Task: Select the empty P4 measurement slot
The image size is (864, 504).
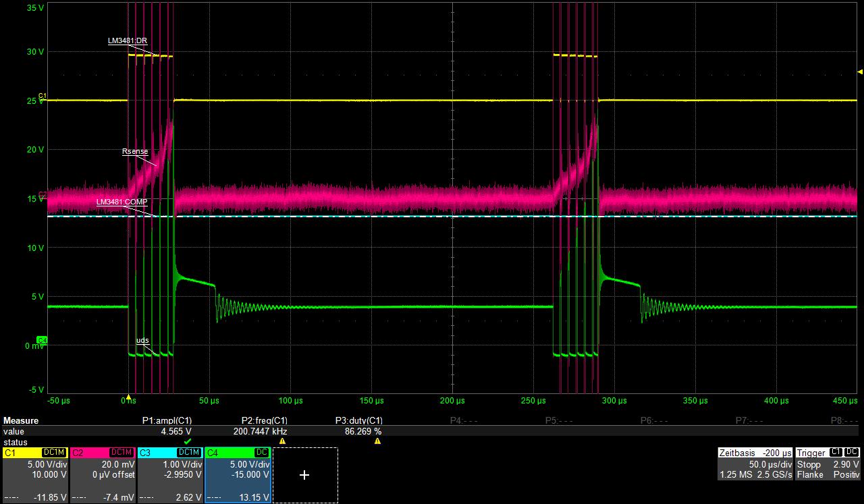Action: tap(464, 420)
